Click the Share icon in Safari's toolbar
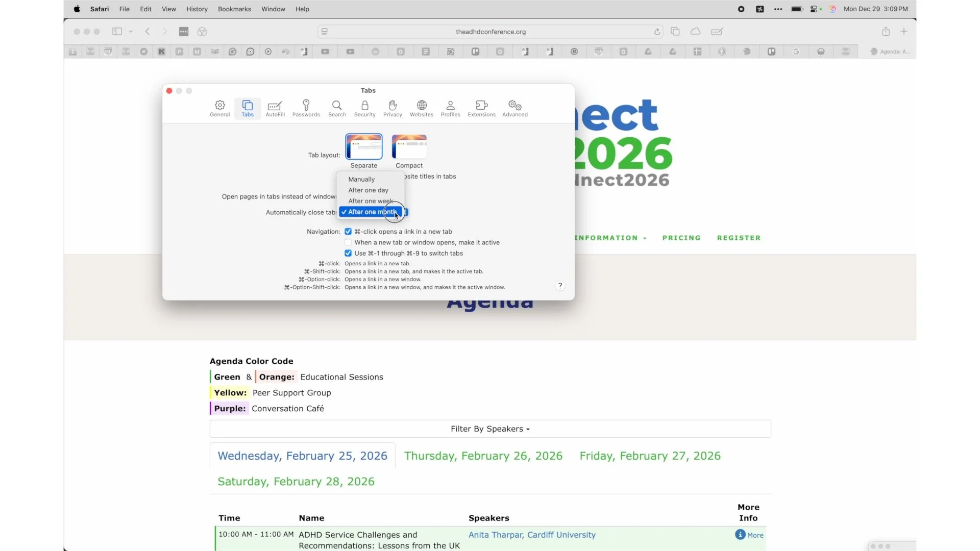The image size is (980, 551). (886, 31)
